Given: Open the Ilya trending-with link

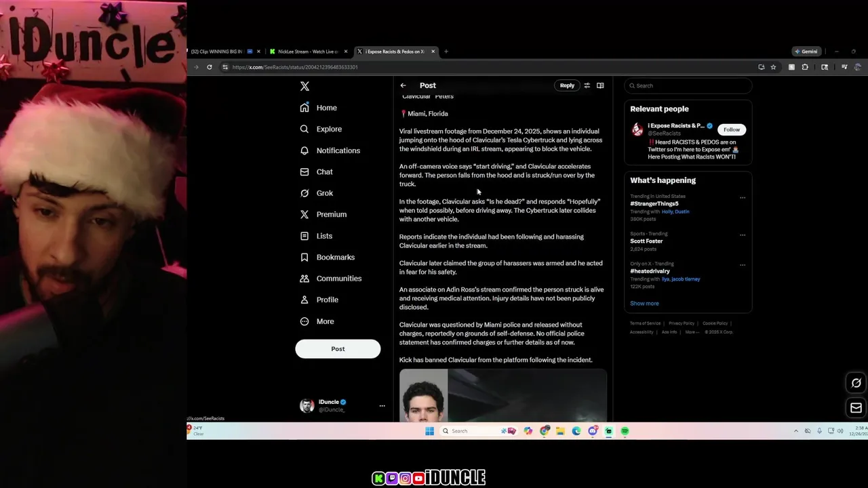Looking at the screenshot, I should coord(665,279).
